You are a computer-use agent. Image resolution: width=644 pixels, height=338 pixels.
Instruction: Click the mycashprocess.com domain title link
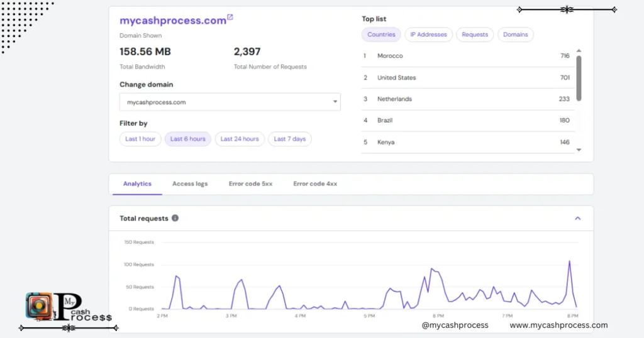coord(173,21)
